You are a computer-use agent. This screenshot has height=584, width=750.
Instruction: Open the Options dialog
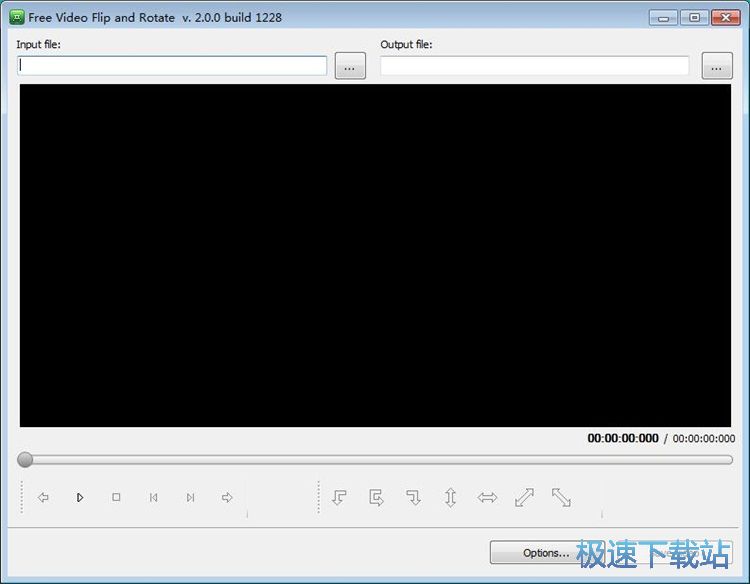546,553
